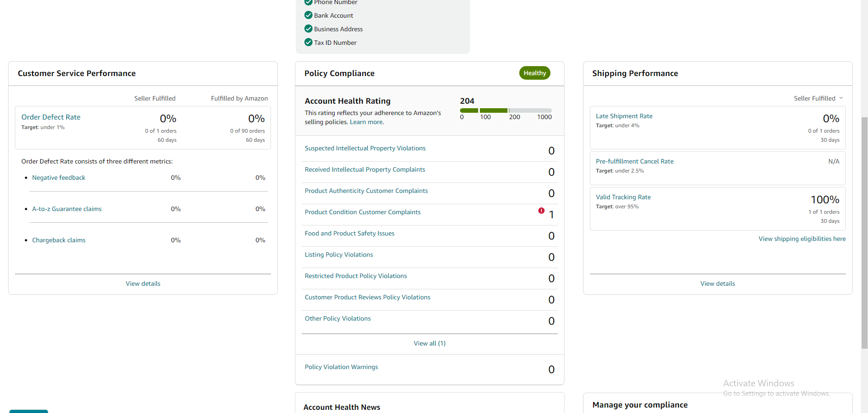Image resolution: width=868 pixels, height=413 pixels.
Task: Click the 'Target: under 4%' text
Action: (617, 125)
